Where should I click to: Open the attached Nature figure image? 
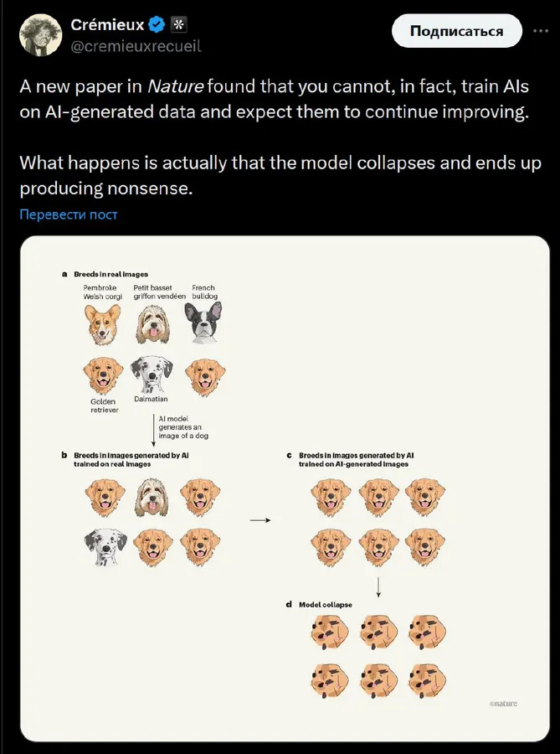[285, 488]
